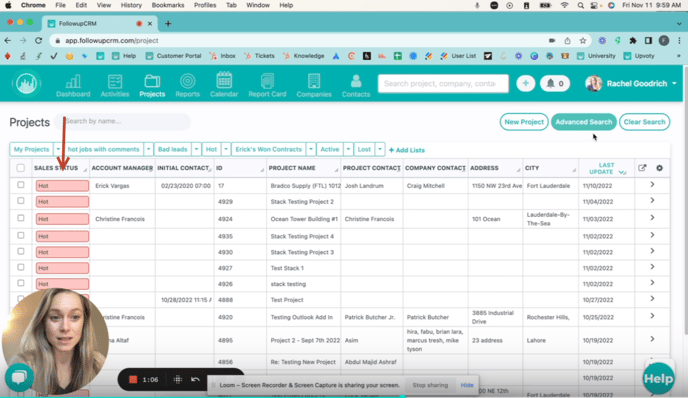The image size is (688, 398).
Task: Open the Reports section
Action: click(187, 85)
